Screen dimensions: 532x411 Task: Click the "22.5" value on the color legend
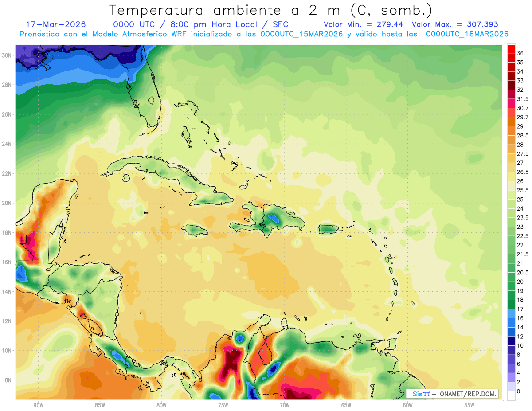(523, 236)
